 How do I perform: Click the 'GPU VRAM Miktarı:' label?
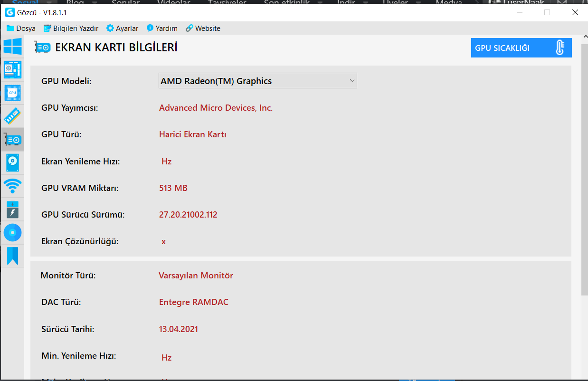point(80,188)
